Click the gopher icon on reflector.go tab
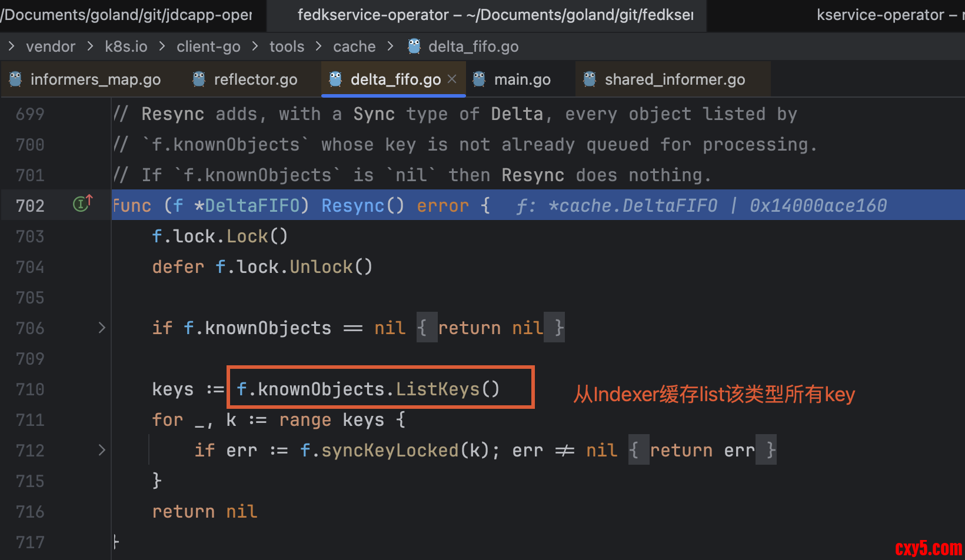 (199, 79)
